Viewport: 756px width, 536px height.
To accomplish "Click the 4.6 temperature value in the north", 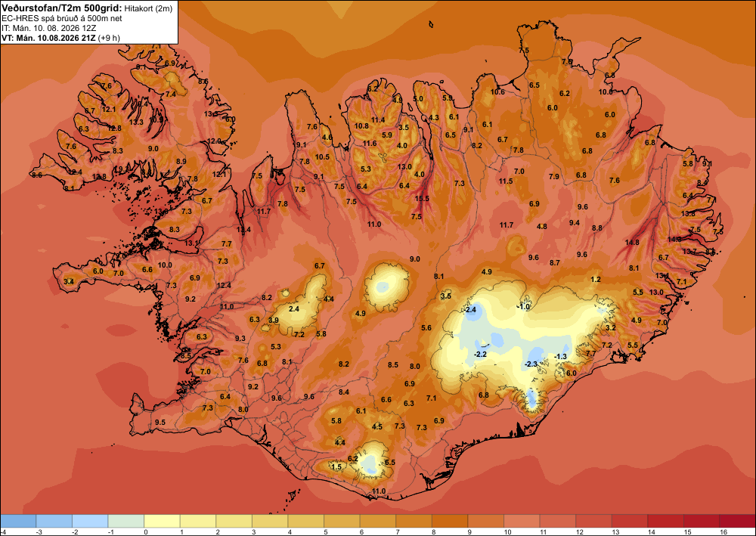I will click(327, 138).
